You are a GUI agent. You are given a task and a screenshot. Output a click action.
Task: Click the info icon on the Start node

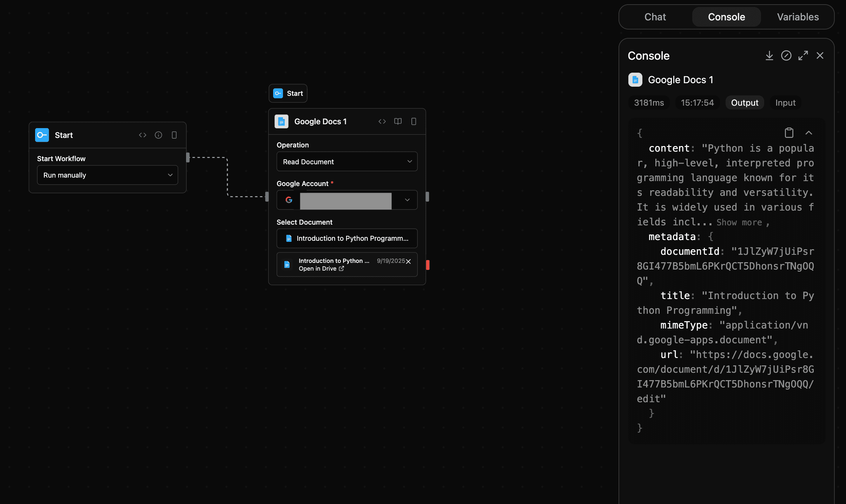click(158, 135)
